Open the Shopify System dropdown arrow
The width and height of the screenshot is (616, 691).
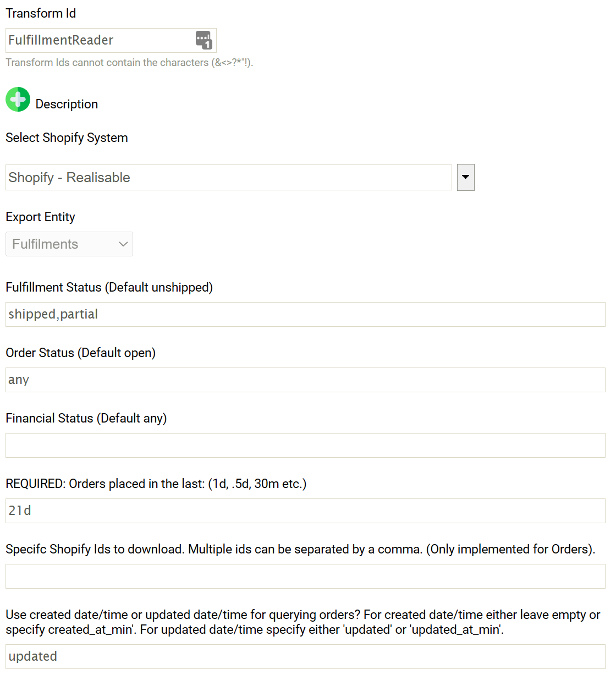(465, 177)
